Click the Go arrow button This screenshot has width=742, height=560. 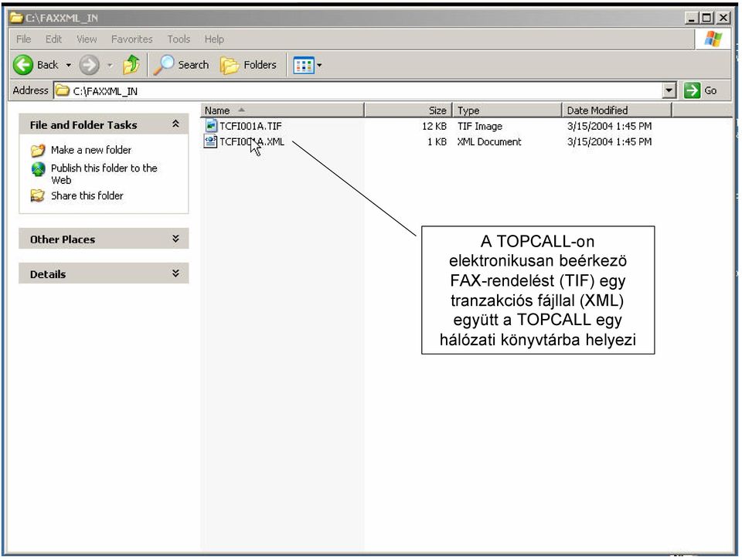tap(692, 90)
